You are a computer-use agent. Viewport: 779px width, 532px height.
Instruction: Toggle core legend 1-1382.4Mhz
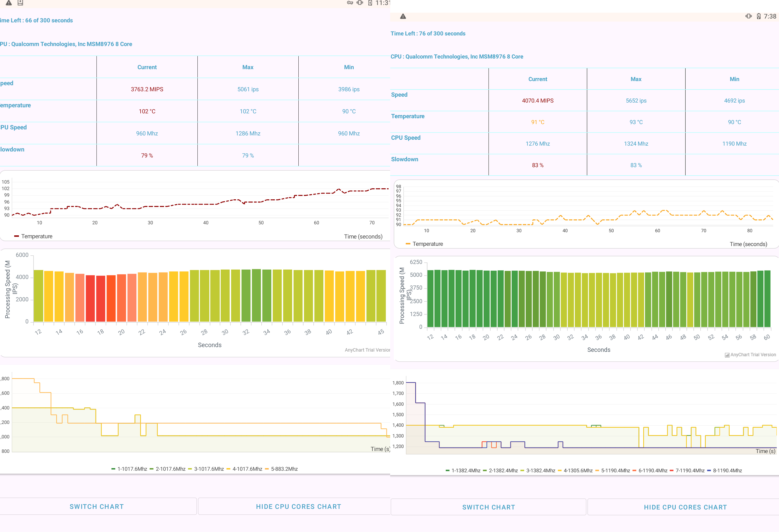click(x=463, y=471)
